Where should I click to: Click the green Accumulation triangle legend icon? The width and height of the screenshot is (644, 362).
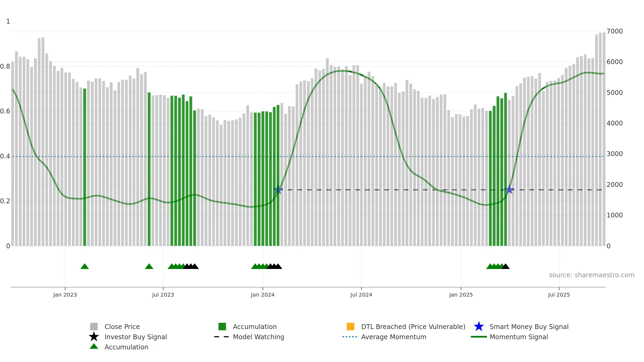tap(94, 346)
